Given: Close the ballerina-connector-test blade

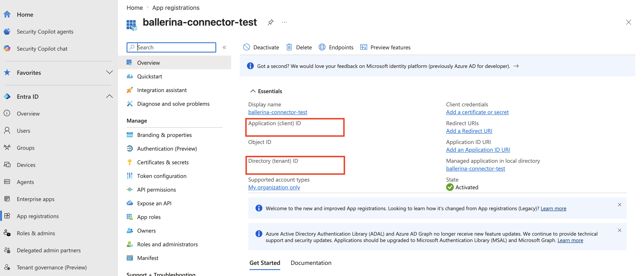Looking at the screenshot, I should pos(628,22).
